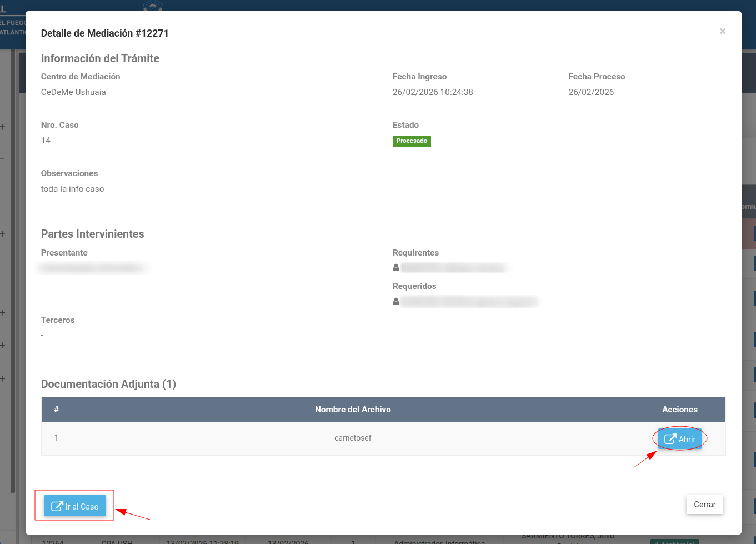This screenshot has height=544, width=756.
Task: Click the institution logo in the header
Action: (x=153, y=6)
